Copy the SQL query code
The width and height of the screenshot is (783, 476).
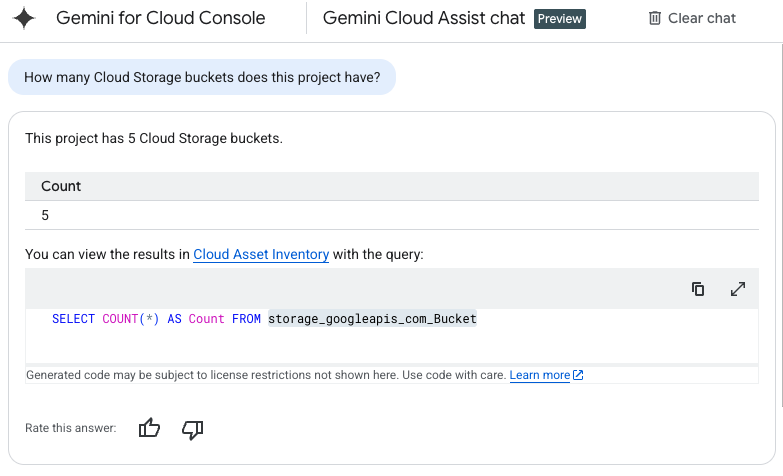(x=698, y=289)
